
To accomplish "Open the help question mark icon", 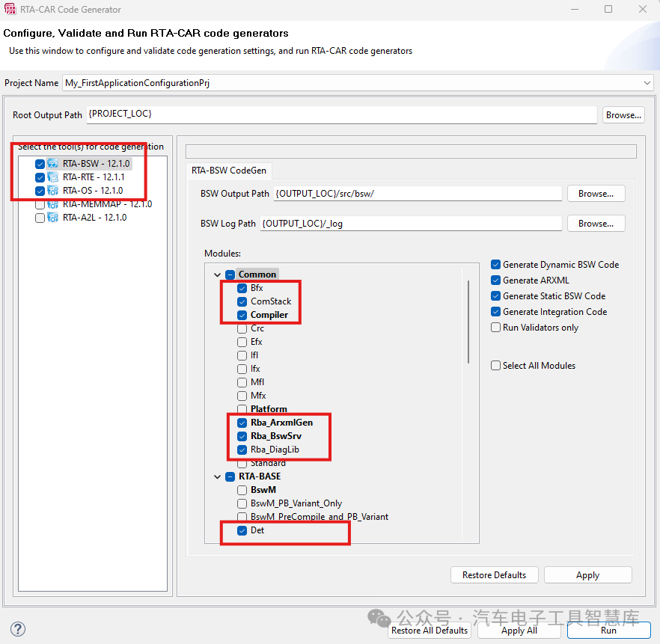I will pos(18,629).
